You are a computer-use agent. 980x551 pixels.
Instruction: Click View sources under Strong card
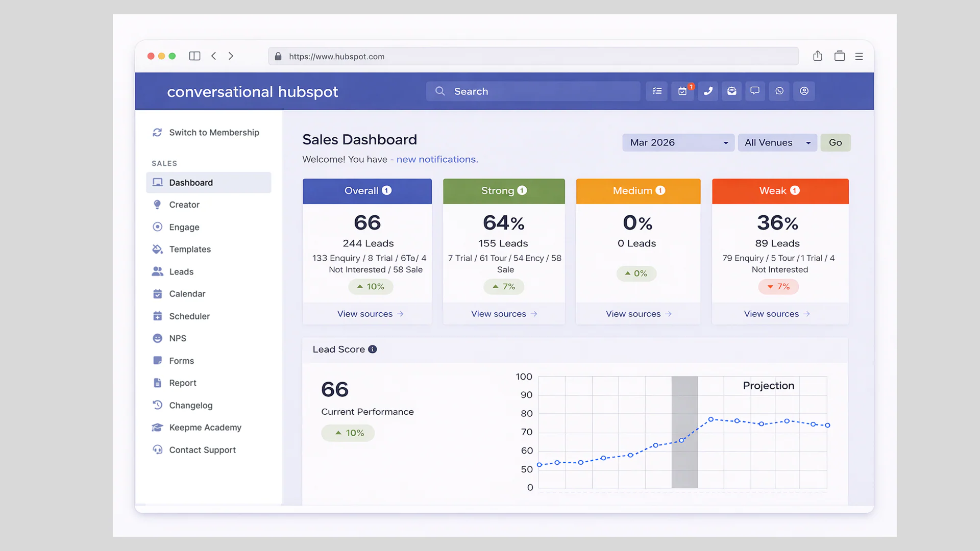coord(504,314)
